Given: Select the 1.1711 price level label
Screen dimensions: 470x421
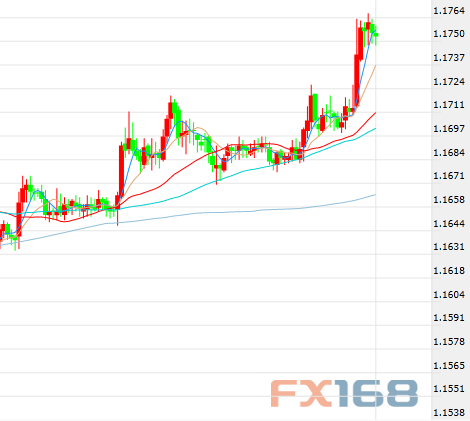Looking at the screenshot, I should tap(449, 105).
